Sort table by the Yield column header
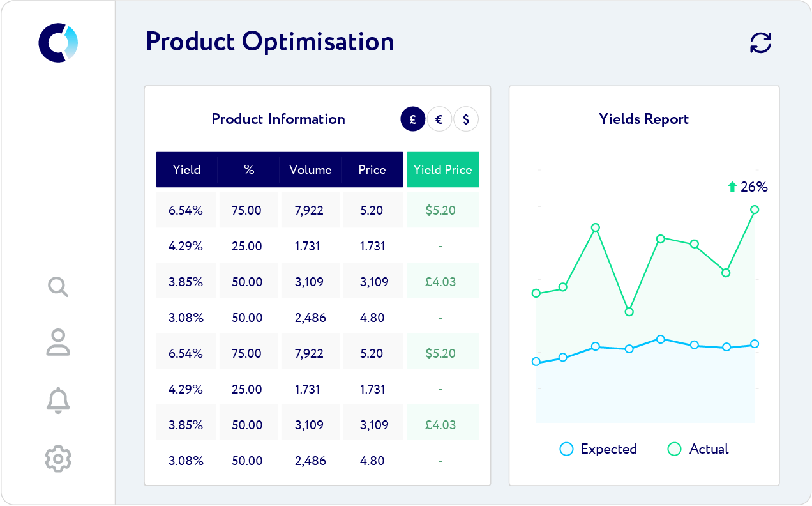The height and width of the screenshot is (506, 812). (x=186, y=170)
